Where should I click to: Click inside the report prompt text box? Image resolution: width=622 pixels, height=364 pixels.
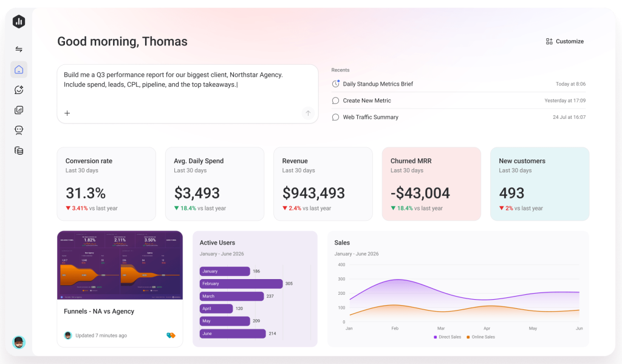[x=188, y=94]
